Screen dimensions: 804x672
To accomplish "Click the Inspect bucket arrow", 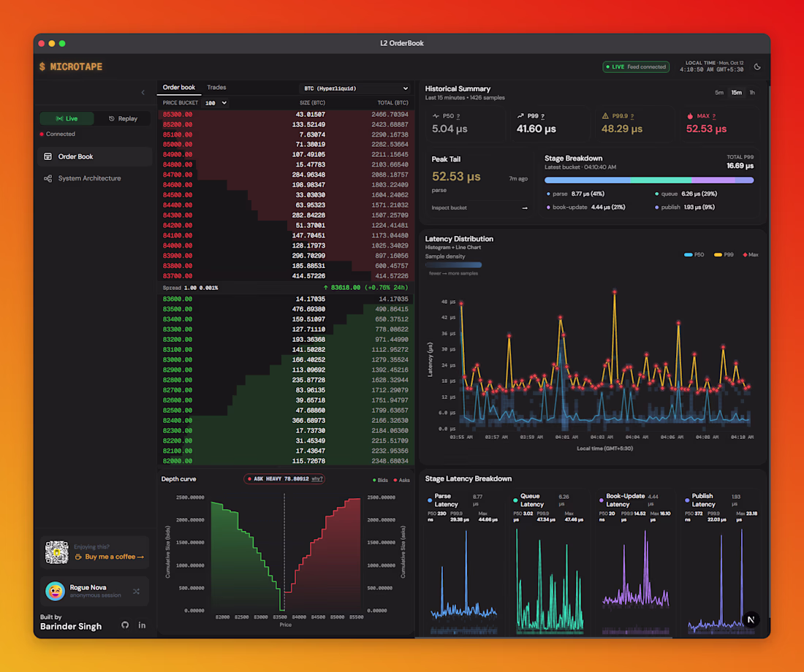I will click(525, 207).
